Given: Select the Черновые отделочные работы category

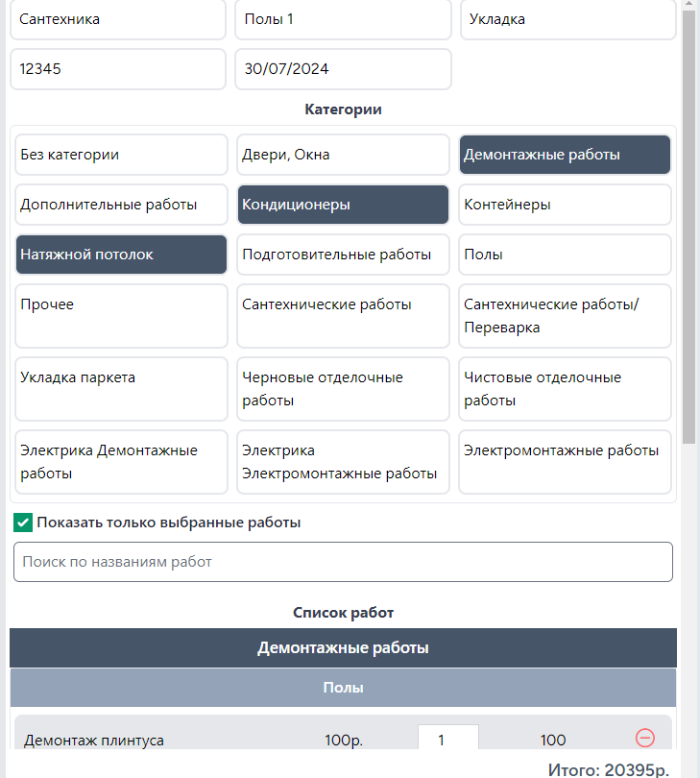Looking at the screenshot, I should point(343,389).
